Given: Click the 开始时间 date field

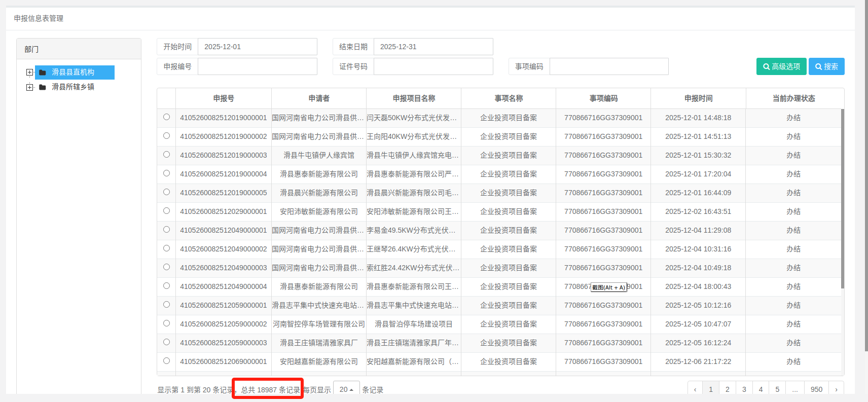Looking at the screenshot, I should tap(257, 47).
